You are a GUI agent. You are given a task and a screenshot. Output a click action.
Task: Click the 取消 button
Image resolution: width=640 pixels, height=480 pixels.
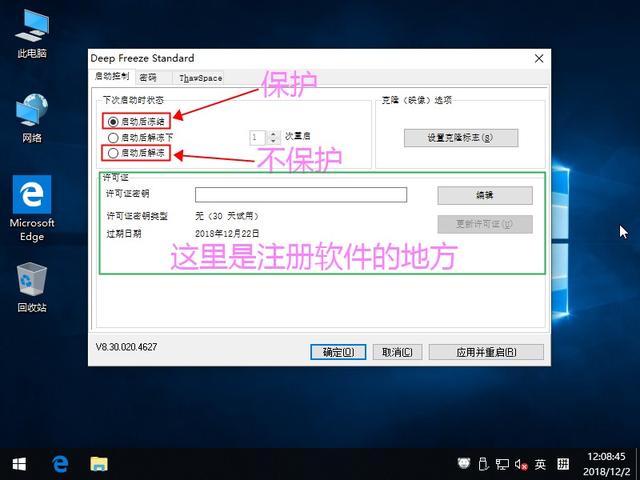click(397, 352)
